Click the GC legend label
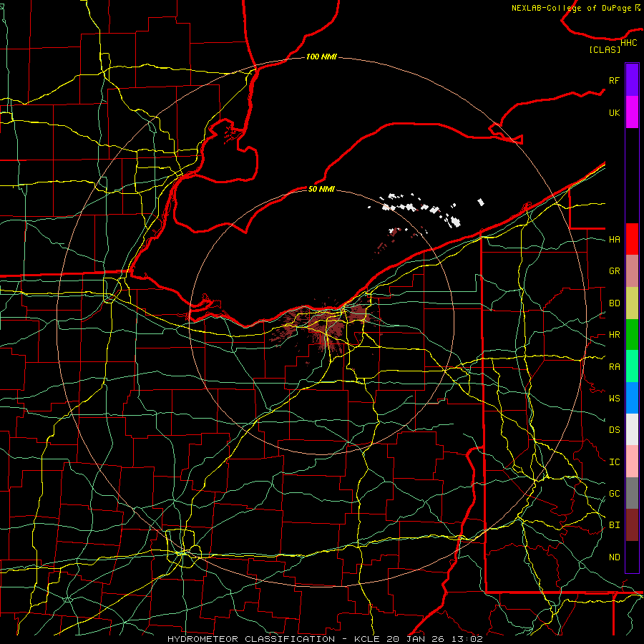This screenshot has height=644, width=644. (614, 494)
